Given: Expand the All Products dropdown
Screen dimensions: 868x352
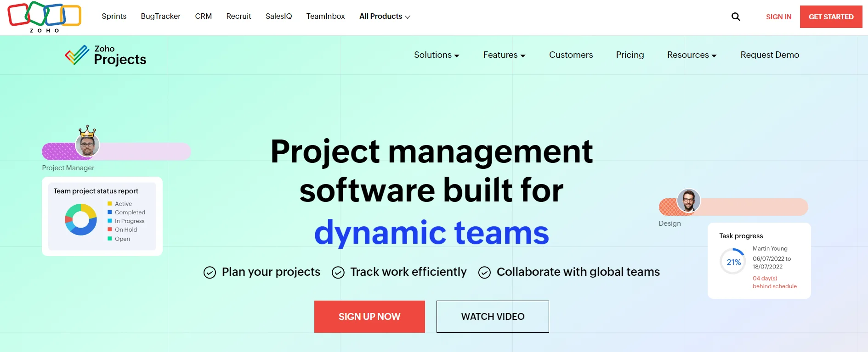Looking at the screenshot, I should point(385,17).
